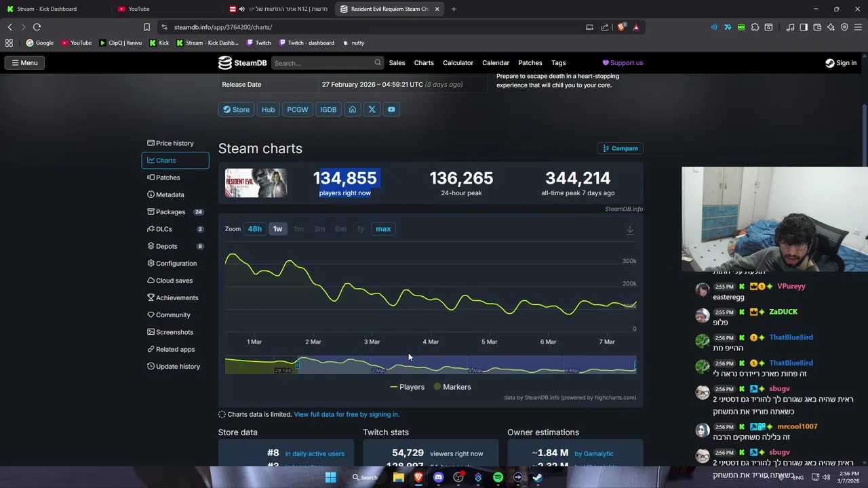Open Charts in the top navigation
The width and height of the screenshot is (868, 488).
tap(424, 63)
